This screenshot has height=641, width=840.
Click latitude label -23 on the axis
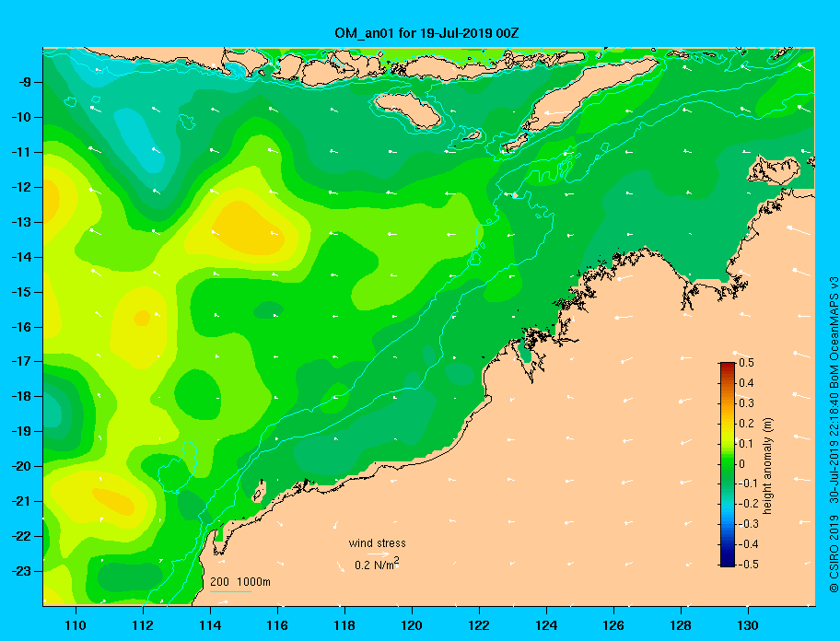21,571
